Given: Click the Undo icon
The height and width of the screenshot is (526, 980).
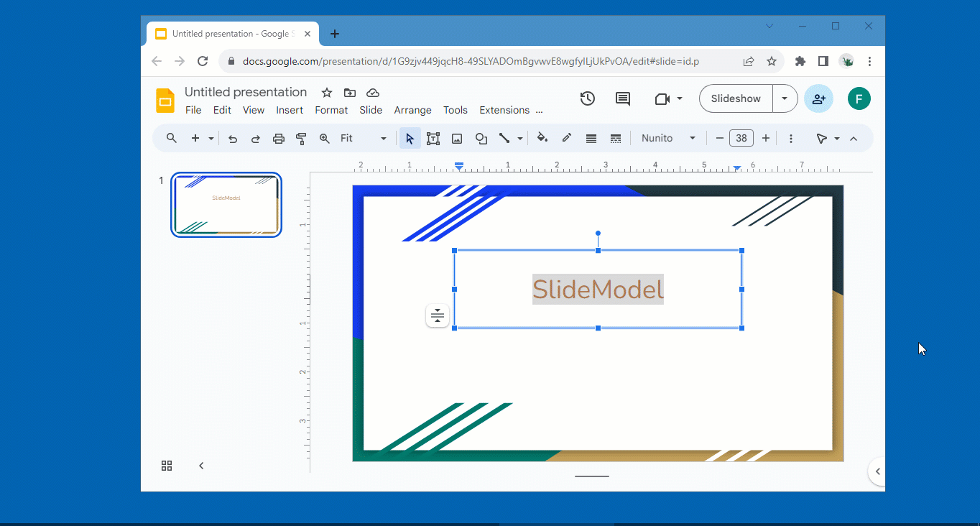Looking at the screenshot, I should pos(233,138).
